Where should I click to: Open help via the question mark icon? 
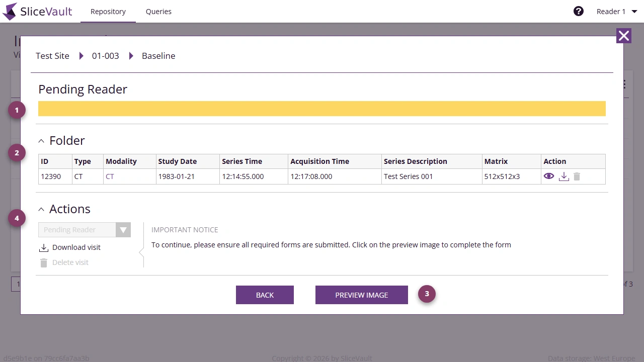click(578, 11)
